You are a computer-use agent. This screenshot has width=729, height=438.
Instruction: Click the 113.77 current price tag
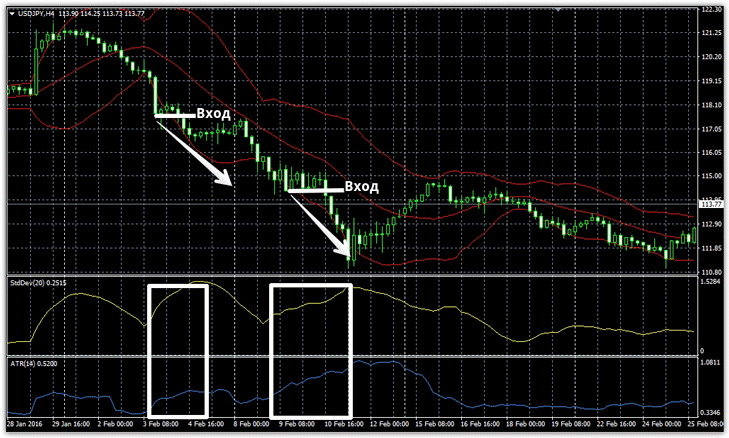(711, 204)
